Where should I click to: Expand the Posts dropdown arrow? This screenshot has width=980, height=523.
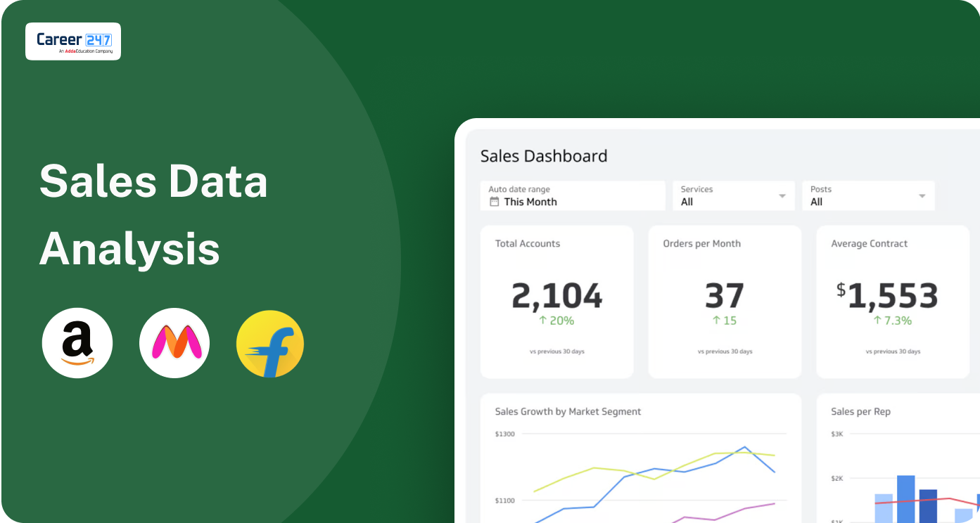tap(922, 196)
